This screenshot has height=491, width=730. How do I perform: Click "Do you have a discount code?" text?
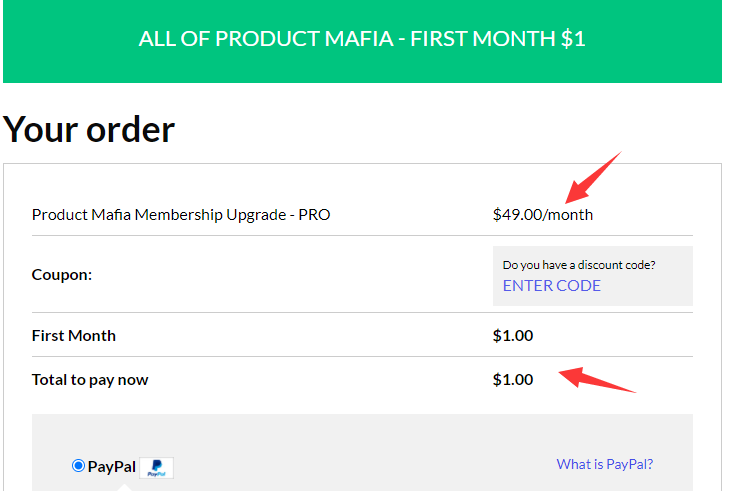coord(586,265)
